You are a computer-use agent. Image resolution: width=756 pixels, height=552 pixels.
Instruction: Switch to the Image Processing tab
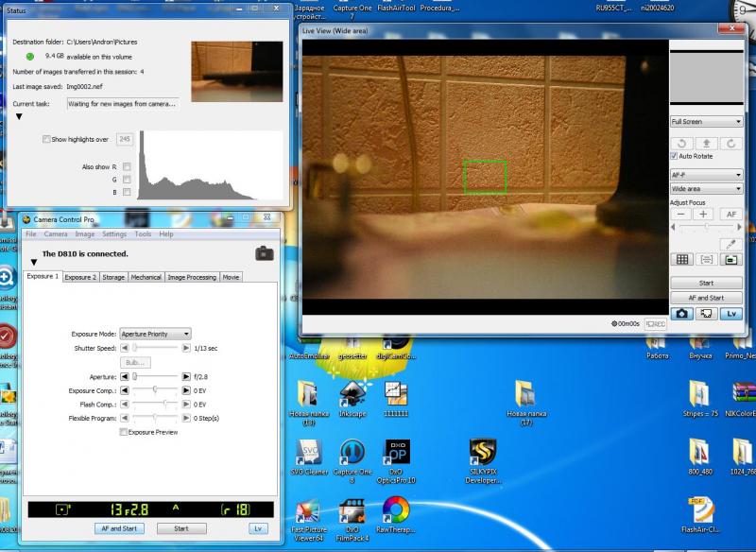point(192,277)
